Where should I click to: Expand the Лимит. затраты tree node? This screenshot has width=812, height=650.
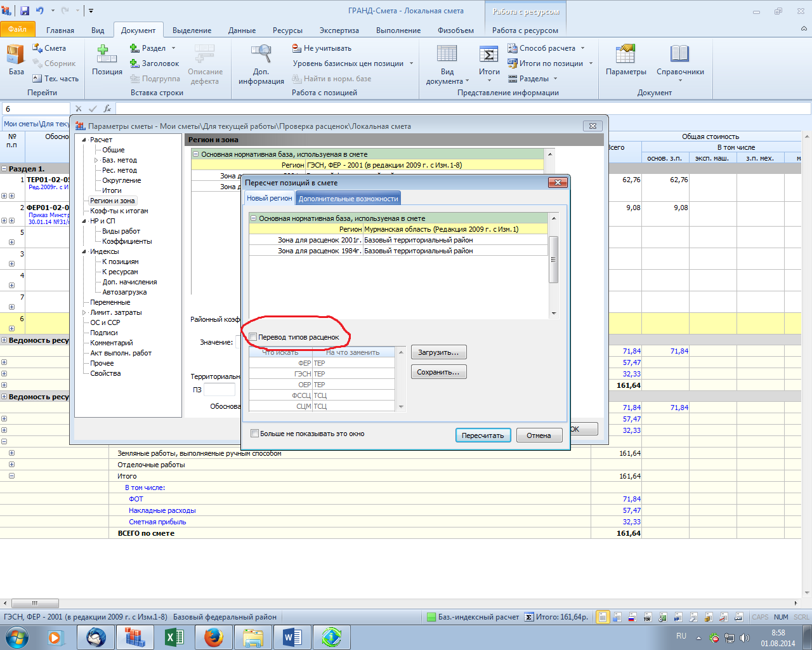tap(84, 312)
